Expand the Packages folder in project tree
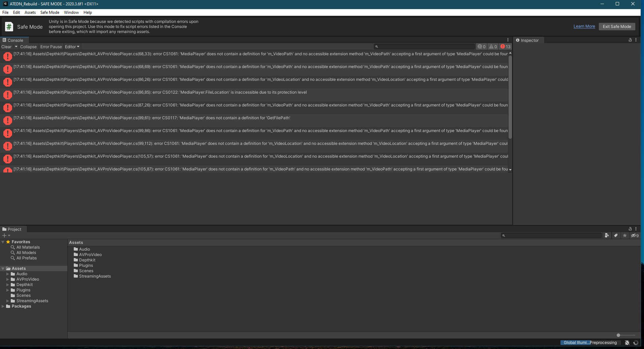The width and height of the screenshot is (644, 349). click(3, 306)
